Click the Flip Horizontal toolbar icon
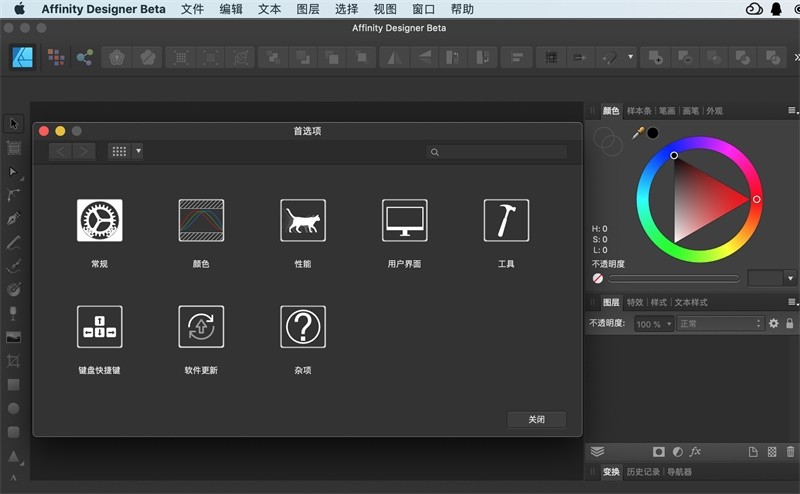 point(393,57)
